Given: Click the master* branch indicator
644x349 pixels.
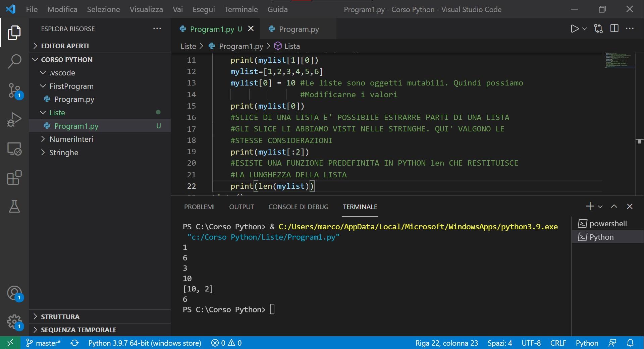Looking at the screenshot, I should (43, 343).
